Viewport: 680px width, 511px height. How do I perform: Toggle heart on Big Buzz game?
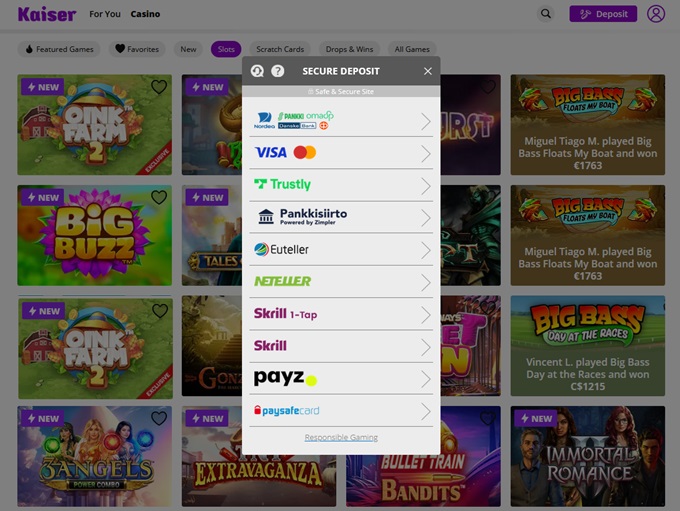click(x=159, y=198)
